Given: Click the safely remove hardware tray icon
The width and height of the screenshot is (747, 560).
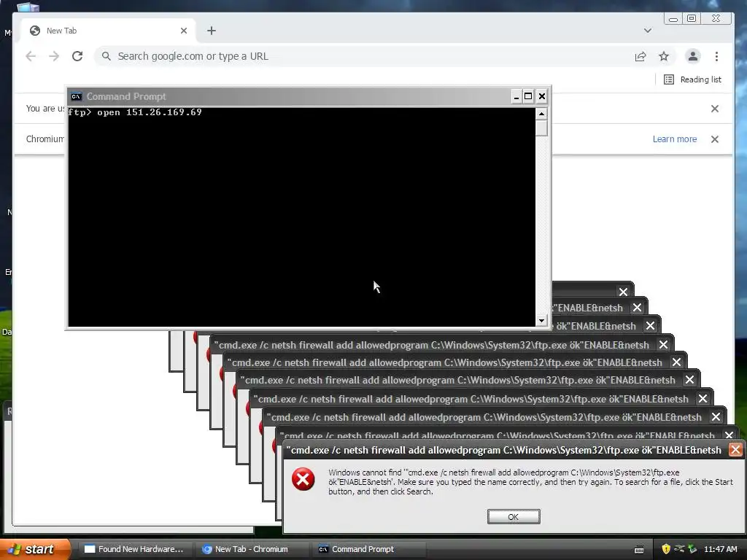Looking at the screenshot, I should point(693,549).
